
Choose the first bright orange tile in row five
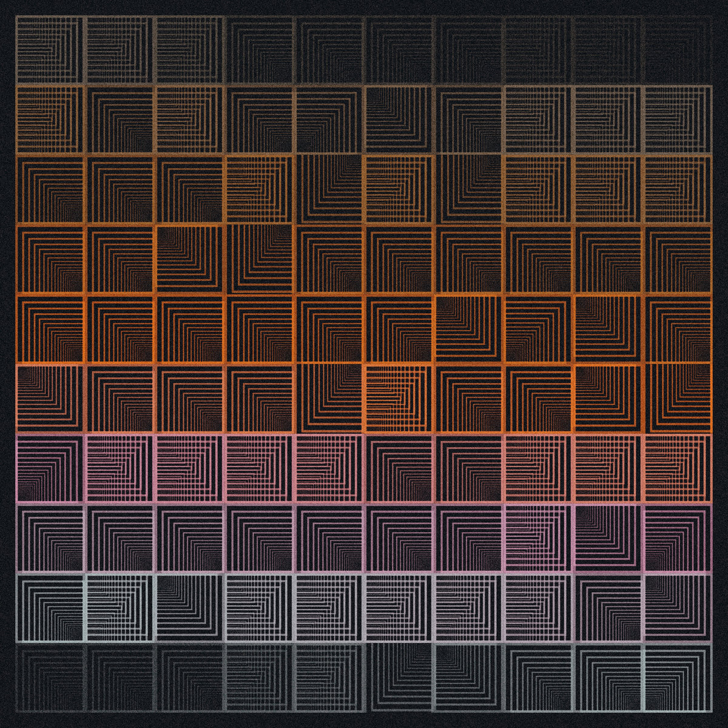[x=50, y=329]
